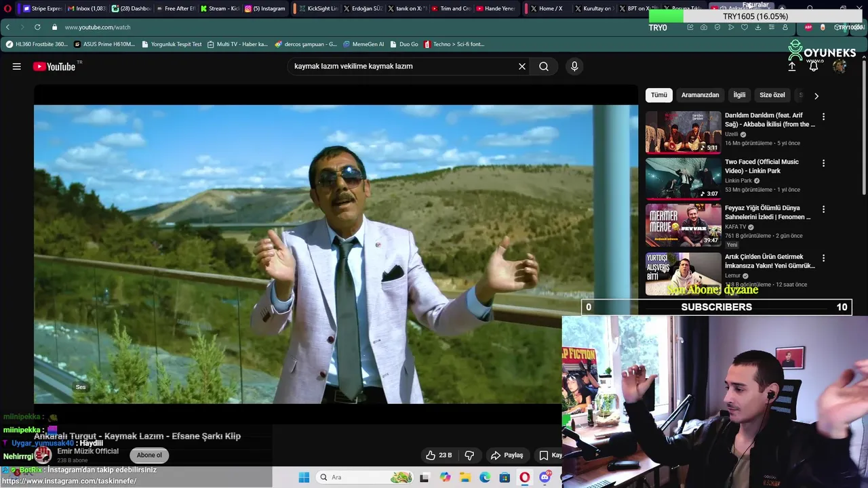Open Task View on the taskbar

point(425,477)
